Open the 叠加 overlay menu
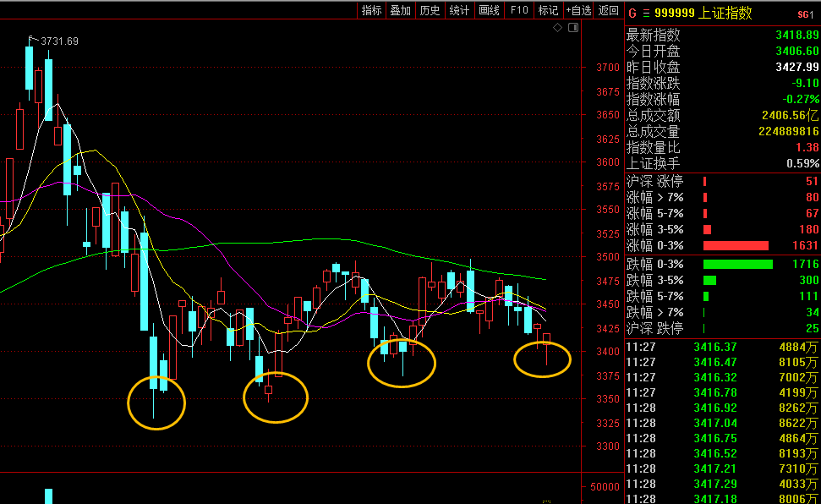The width and height of the screenshot is (821, 504). [x=401, y=10]
